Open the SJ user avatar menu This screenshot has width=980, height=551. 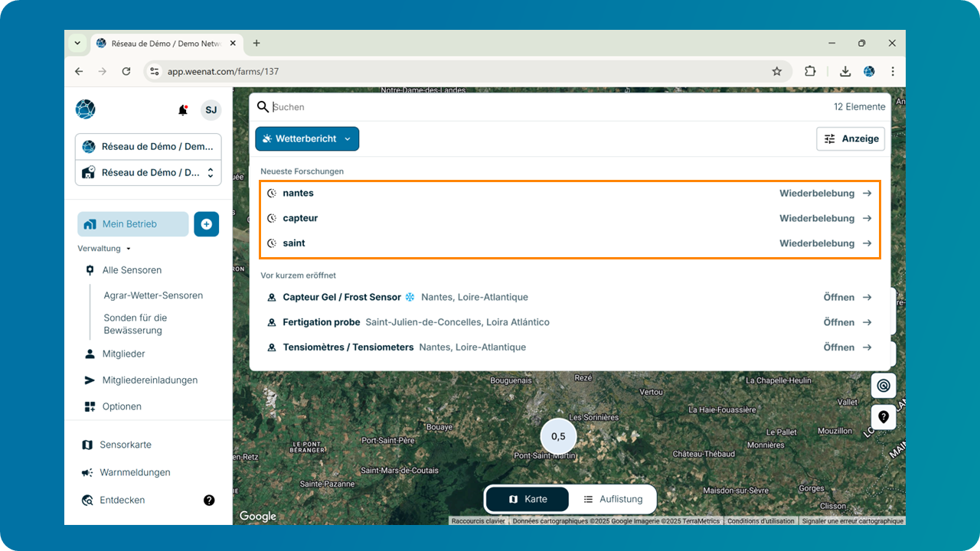click(x=211, y=110)
